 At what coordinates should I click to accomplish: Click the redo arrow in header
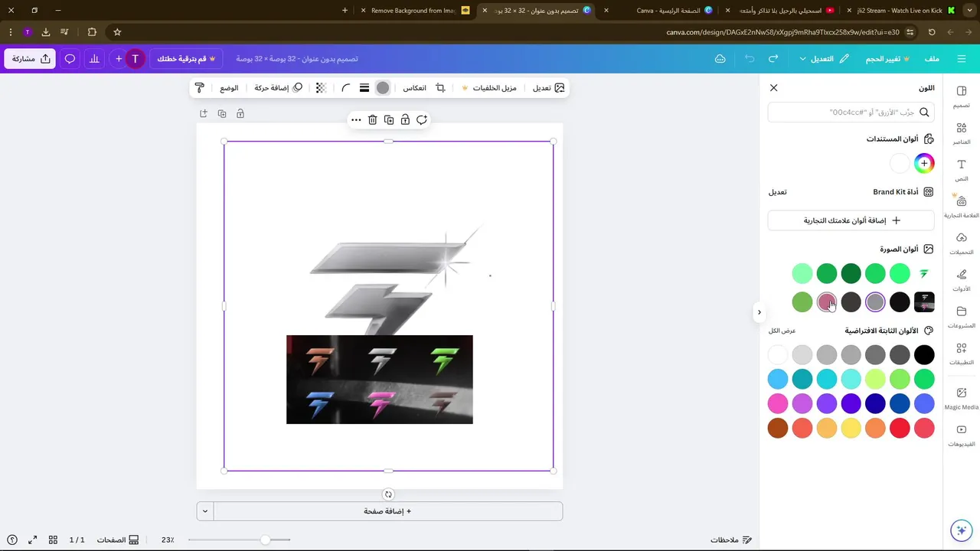pyautogui.click(x=773, y=59)
